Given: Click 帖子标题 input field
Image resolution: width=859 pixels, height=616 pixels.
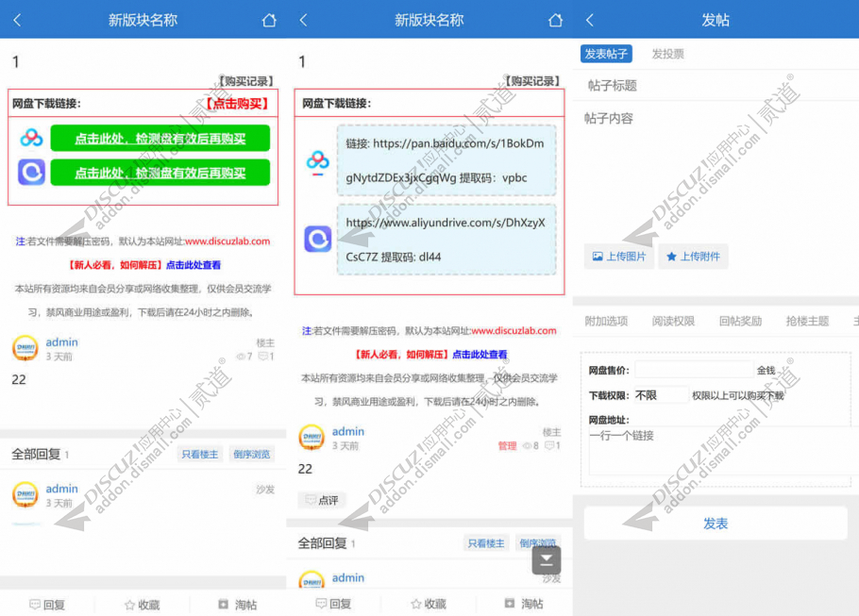Looking at the screenshot, I should 716,86.
